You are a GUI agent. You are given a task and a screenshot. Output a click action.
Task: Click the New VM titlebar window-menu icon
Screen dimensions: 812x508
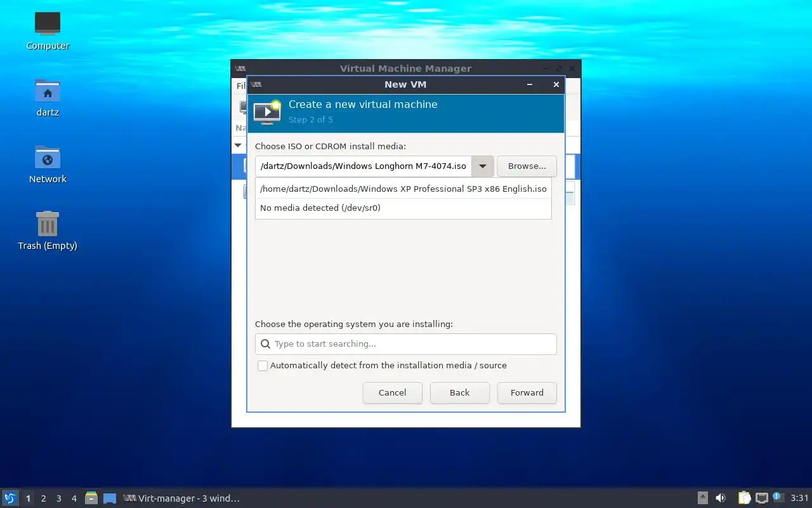pos(256,84)
